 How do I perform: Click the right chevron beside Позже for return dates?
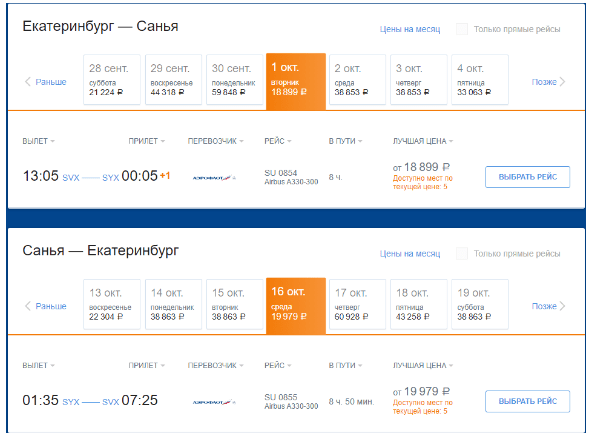[x=563, y=306]
